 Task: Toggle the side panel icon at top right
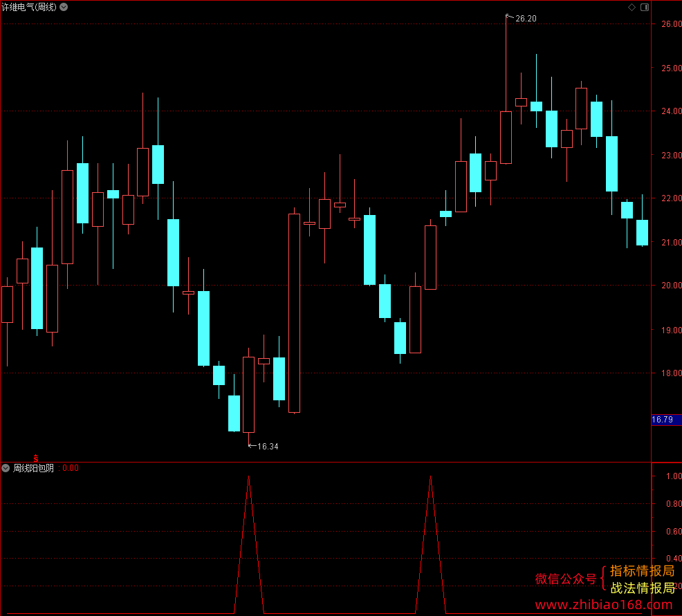pos(645,7)
